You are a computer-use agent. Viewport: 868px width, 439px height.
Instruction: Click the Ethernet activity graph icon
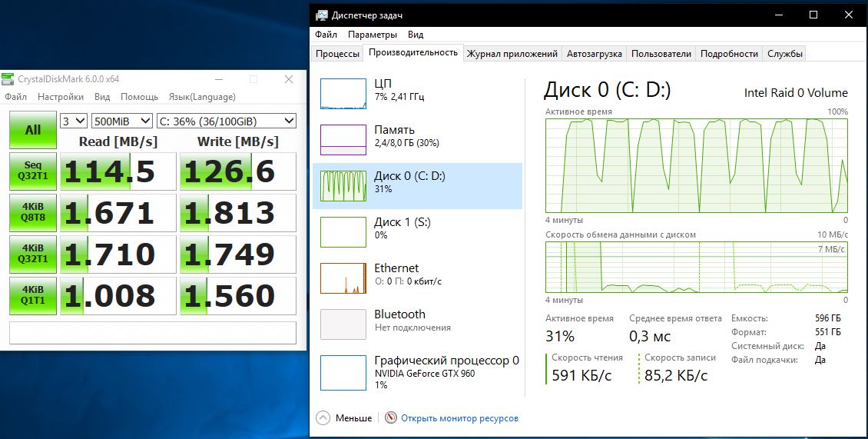tap(343, 278)
